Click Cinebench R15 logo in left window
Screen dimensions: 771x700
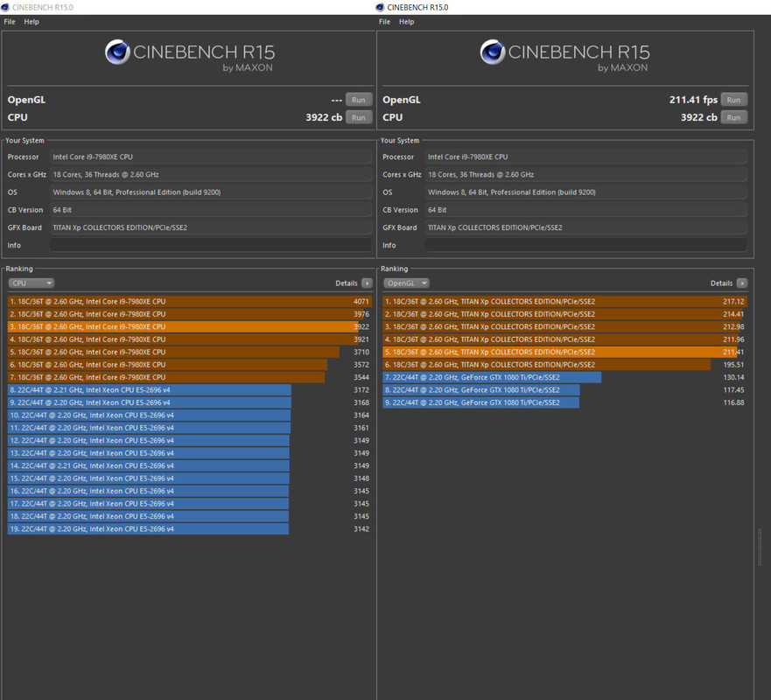coord(190,55)
